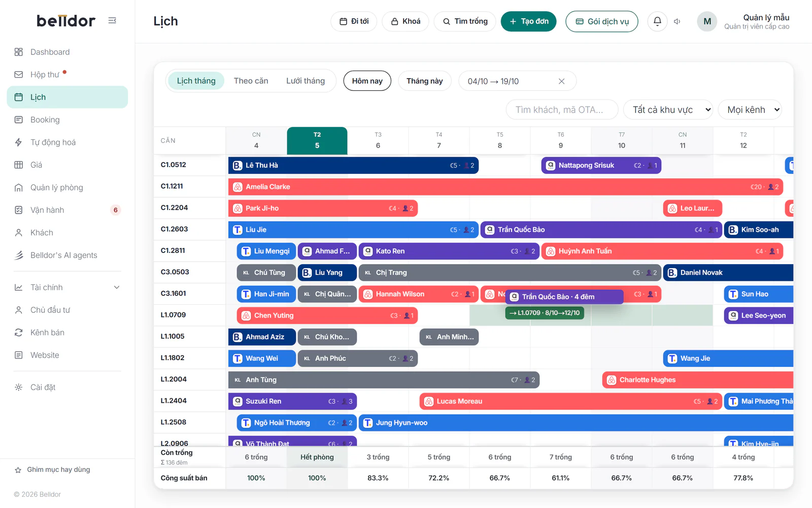Go to the Booking section
This screenshot has width=812, height=508.
coord(67,120)
